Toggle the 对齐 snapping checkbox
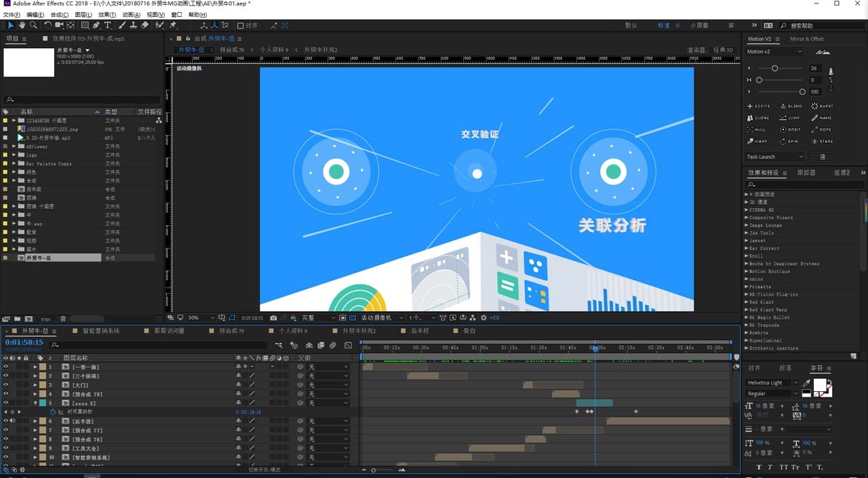 tap(241, 26)
